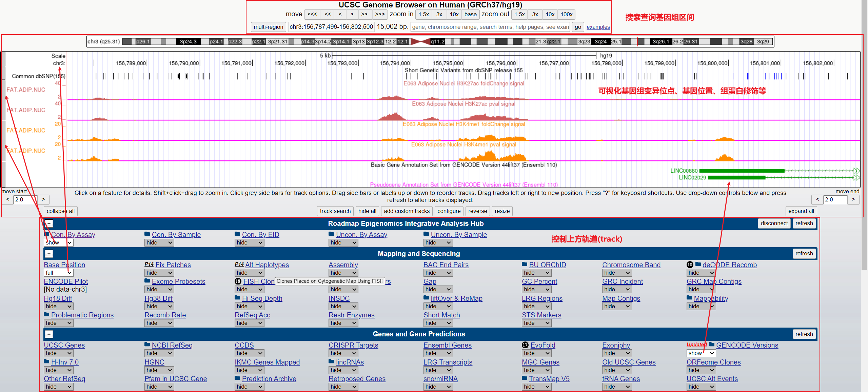
Task: Click the P14 badge beside Fix Patches
Action: 149,264
